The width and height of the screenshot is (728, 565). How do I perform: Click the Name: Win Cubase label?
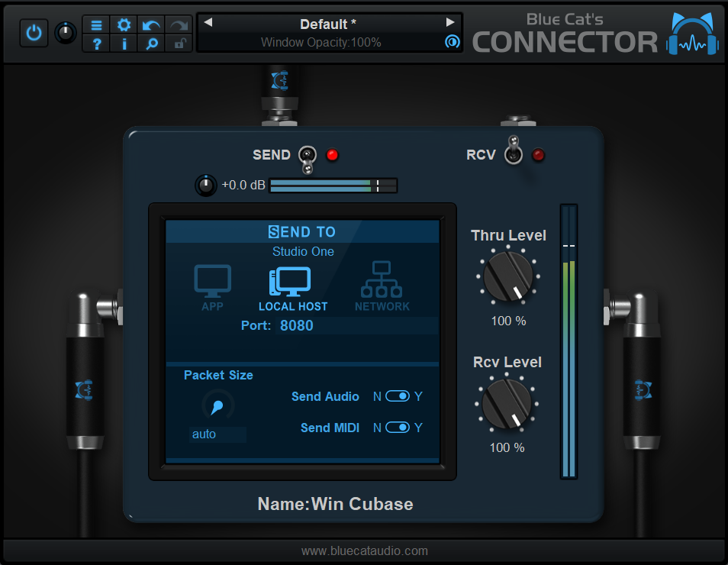click(x=335, y=504)
